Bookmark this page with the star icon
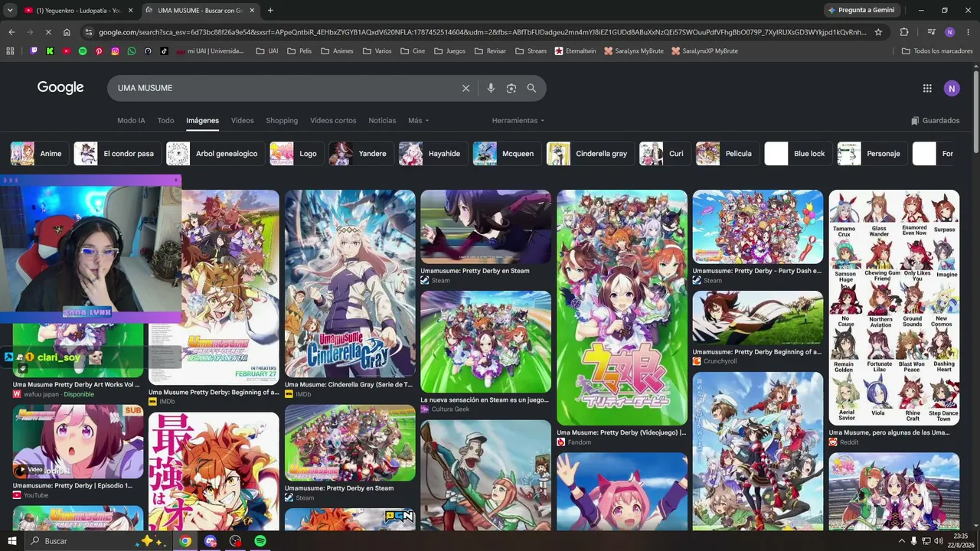Viewport: 980px width, 551px height. (878, 32)
